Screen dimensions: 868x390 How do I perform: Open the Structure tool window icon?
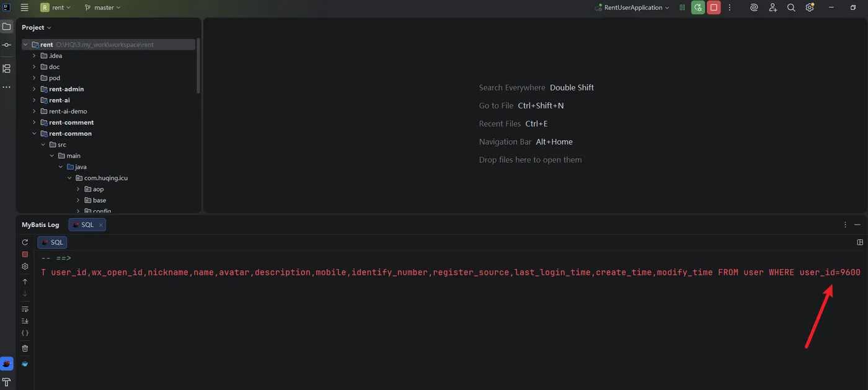(7, 69)
